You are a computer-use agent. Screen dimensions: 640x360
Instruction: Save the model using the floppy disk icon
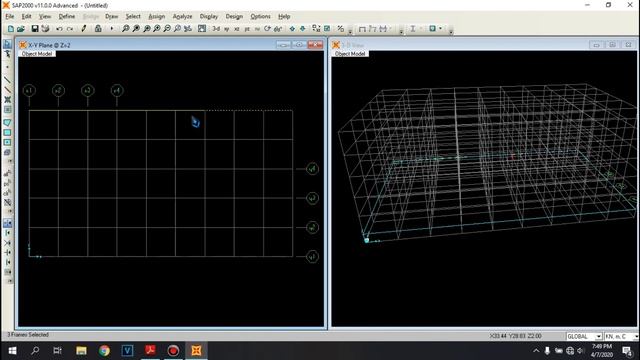click(x=35, y=29)
